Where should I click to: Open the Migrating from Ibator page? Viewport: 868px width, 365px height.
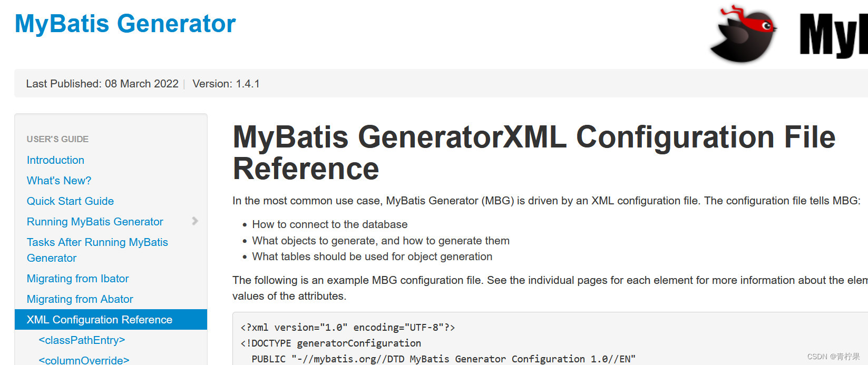(x=77, y=278)
